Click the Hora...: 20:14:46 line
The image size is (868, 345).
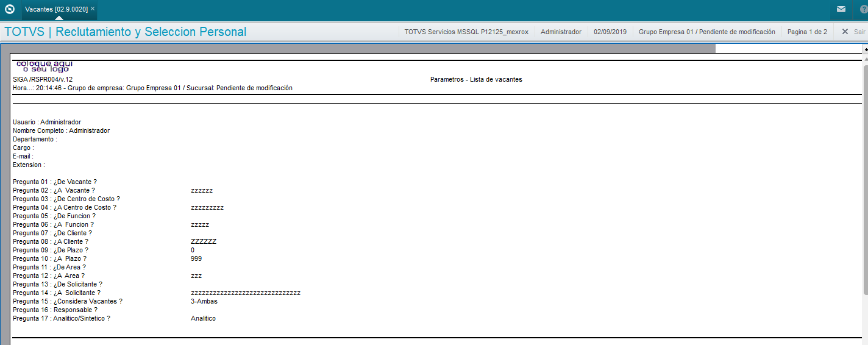click(x=152, y=88)
